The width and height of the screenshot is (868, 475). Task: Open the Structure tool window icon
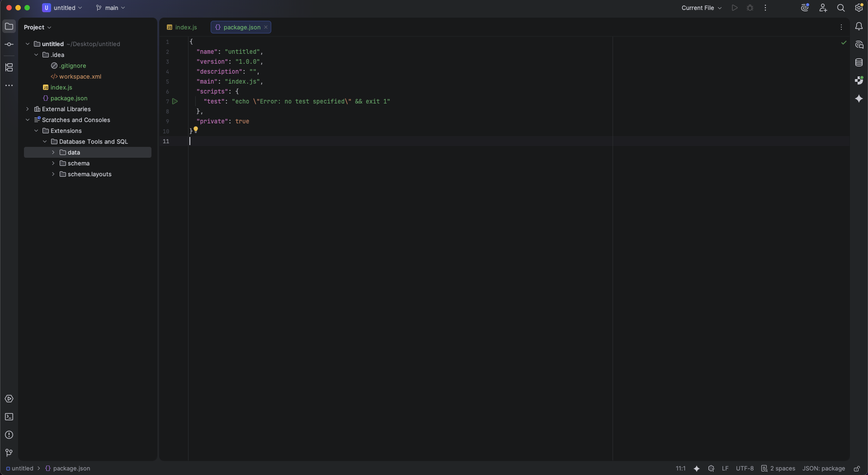coord(9,67)
